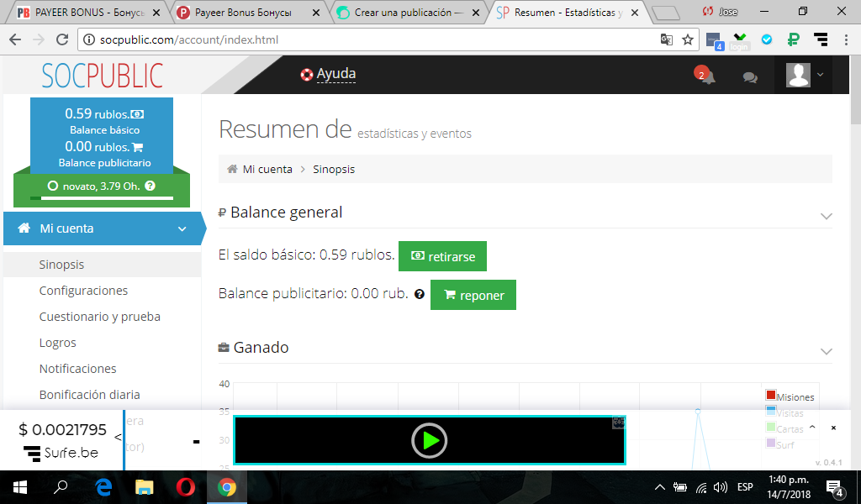Open the Surfe.be extension icon in toolbar

pos(821,39)
